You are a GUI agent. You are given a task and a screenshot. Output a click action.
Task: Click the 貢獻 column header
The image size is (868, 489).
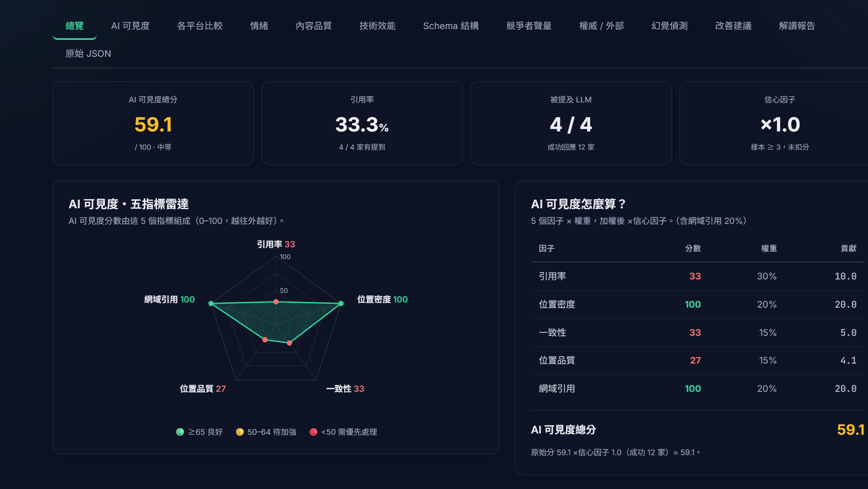click(x=848, y=249)
